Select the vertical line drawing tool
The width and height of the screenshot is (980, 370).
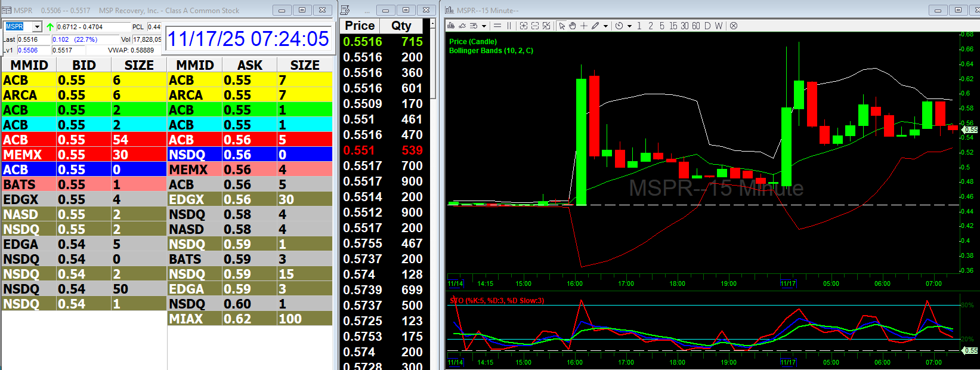[509, 26]
